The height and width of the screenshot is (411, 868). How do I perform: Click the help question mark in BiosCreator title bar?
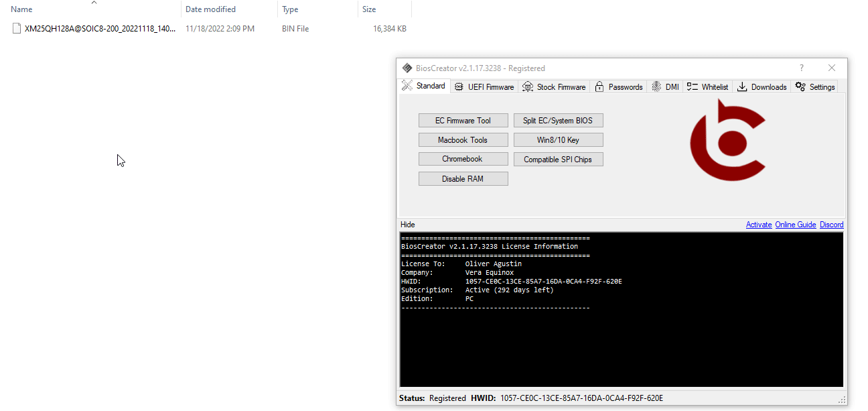click(802, 68)
